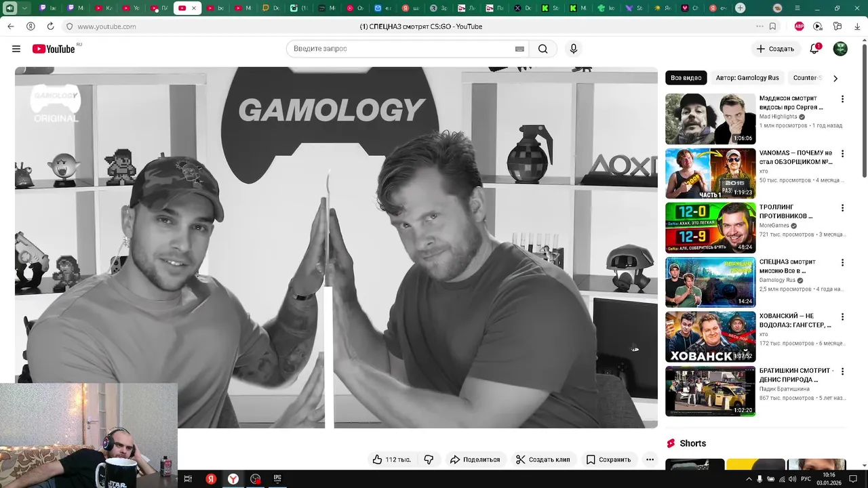The height and width of the screenshot is (488, 868).
Task: Expand the tab groups dropdown arrow
Action: (x=24, y=8)
